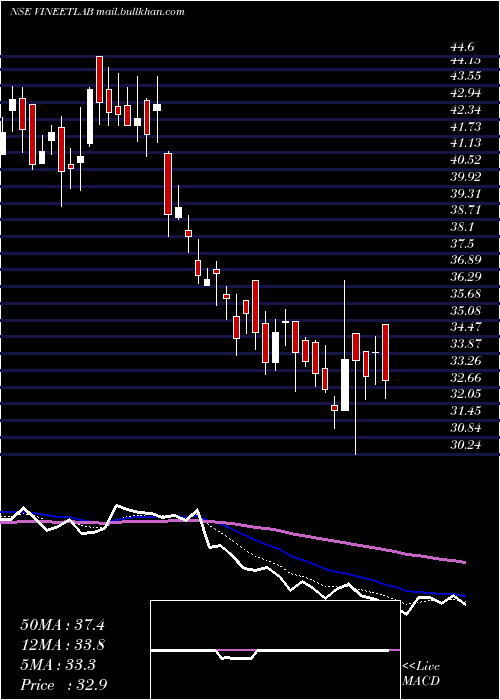Screen dimensions: 500x700
Task: Select the 38.1 price axis label
Action: [x=462, y=227]
